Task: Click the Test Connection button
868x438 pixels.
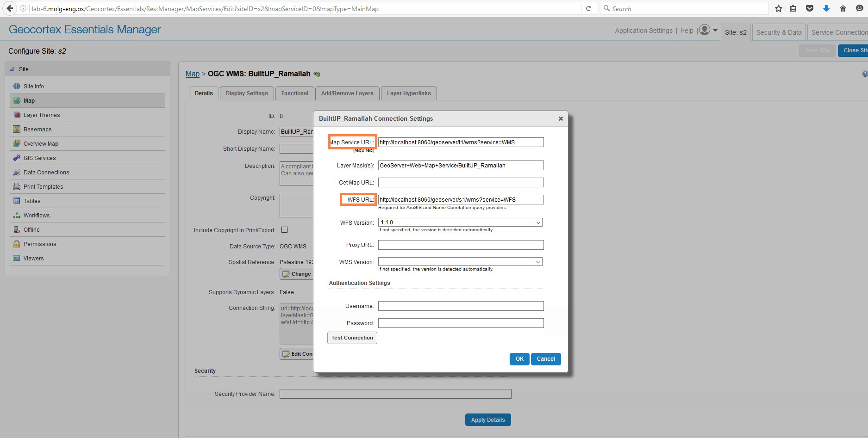Action: (352, 338)
